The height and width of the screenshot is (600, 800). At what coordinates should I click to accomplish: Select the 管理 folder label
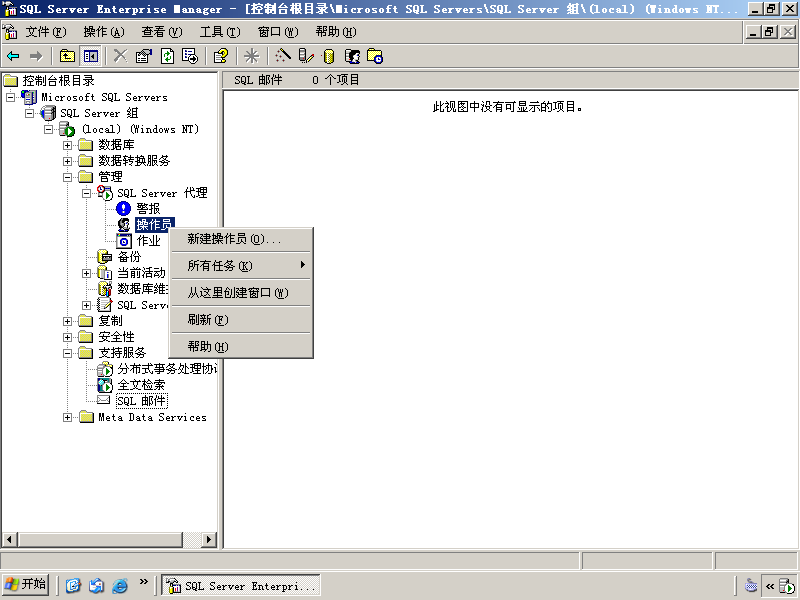[110, 177]
